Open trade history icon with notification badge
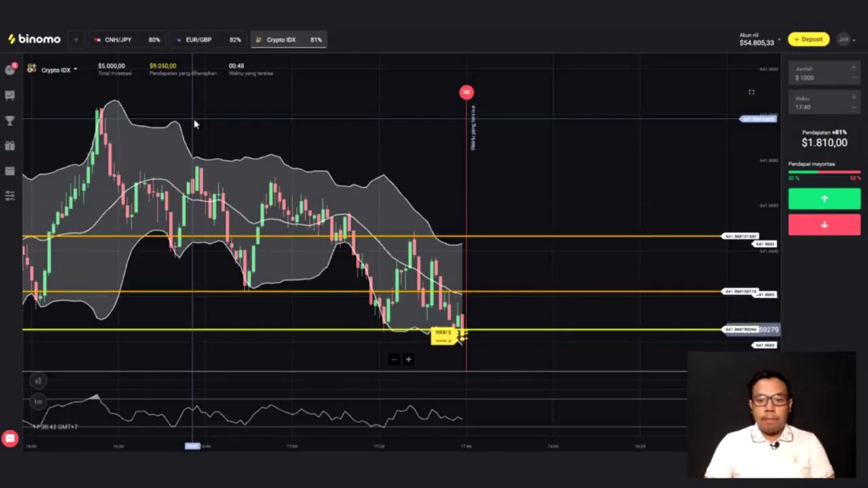Screen dimensions: 868x488 10,70
